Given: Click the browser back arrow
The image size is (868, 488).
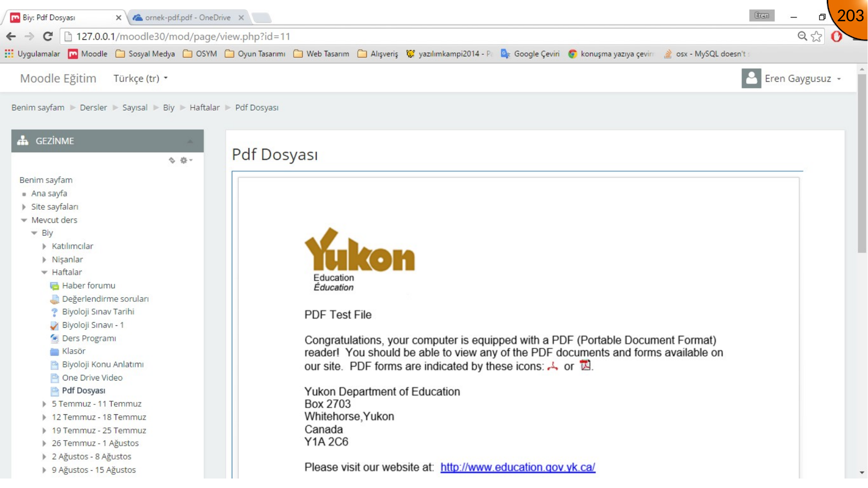Looking at the screenshot, I should tap(11, 37).
